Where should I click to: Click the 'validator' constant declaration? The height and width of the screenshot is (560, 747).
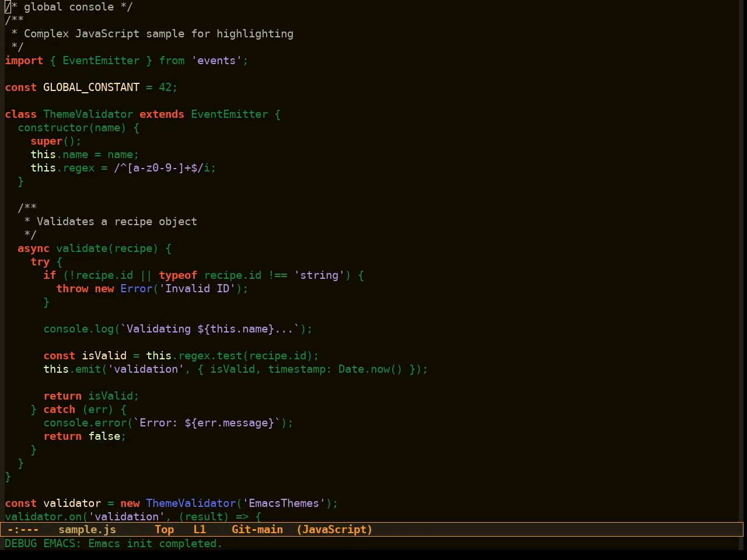[72, 503]
